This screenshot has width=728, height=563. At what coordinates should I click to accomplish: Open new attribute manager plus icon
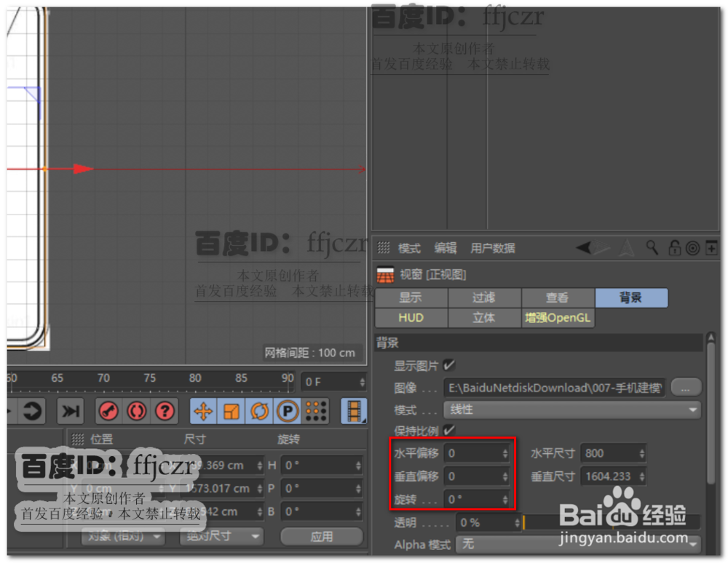pos(711,247)
